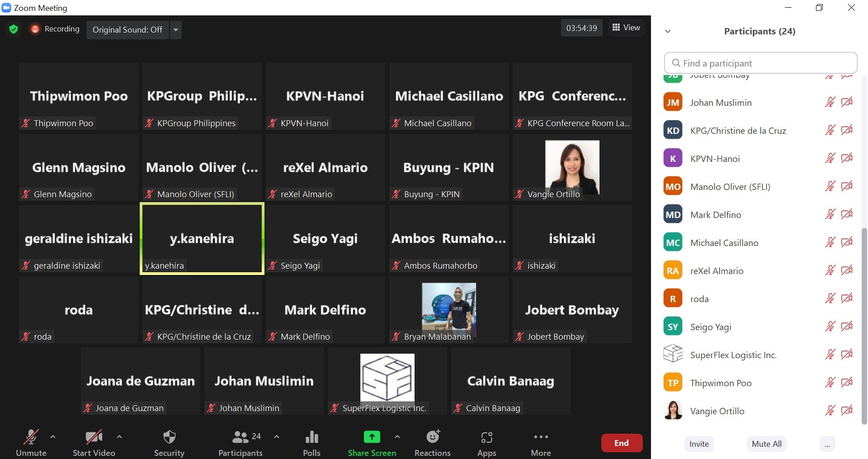Viewport: 868px width, 459px height.
Task: Open the Polls icon
Action: click(311, 437)
